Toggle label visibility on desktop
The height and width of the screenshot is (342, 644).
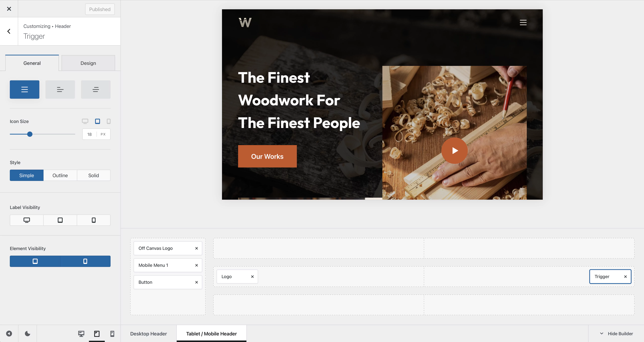[27, 220]
